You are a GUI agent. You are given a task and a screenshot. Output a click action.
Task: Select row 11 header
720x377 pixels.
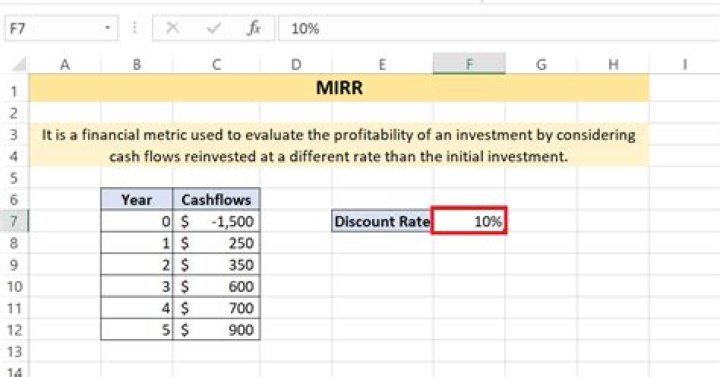pos(14,308)
